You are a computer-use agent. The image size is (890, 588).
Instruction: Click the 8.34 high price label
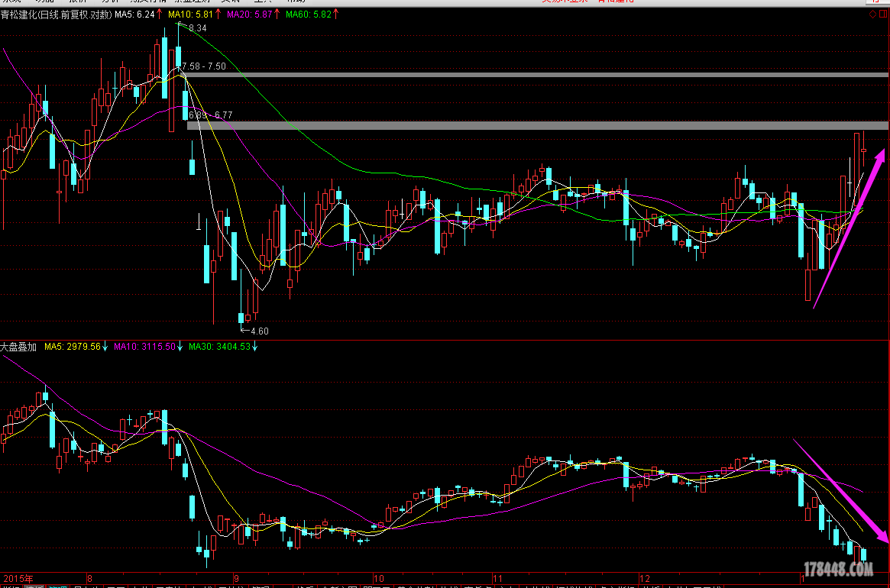[x=198, y=27]
